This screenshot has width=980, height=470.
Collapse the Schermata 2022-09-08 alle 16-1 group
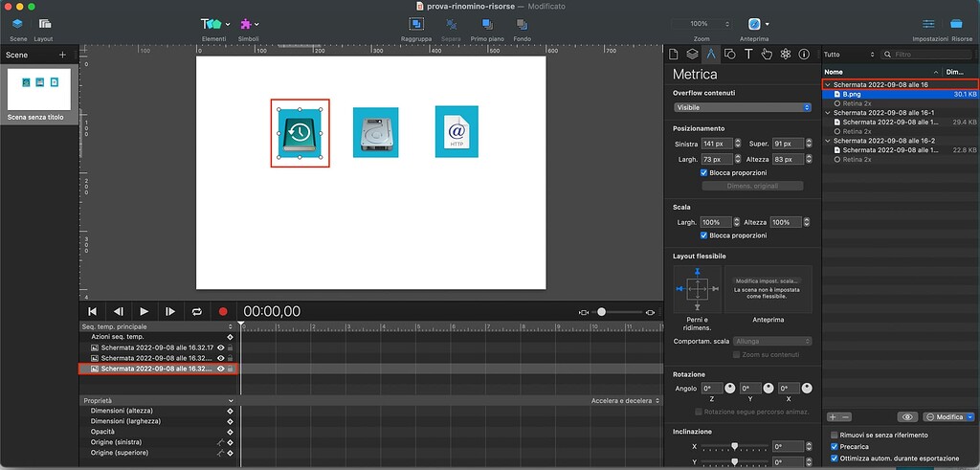(828, 113)
